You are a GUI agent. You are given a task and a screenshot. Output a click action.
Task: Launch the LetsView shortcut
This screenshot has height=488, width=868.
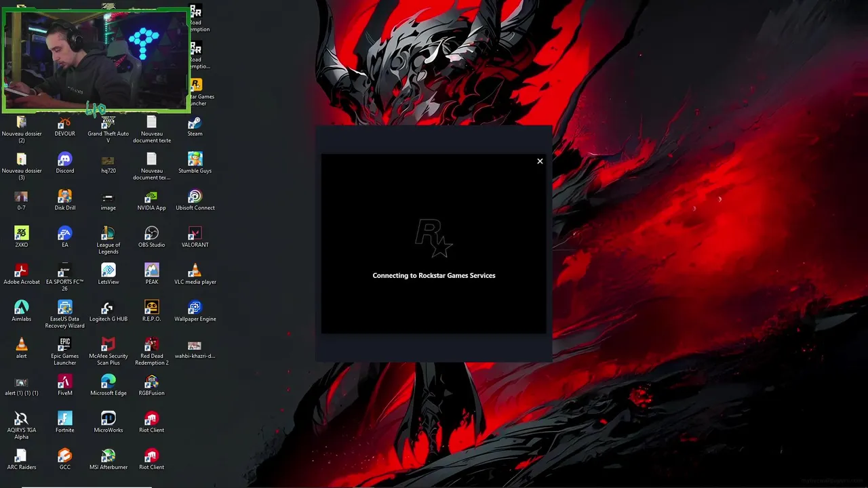point(108,274)
